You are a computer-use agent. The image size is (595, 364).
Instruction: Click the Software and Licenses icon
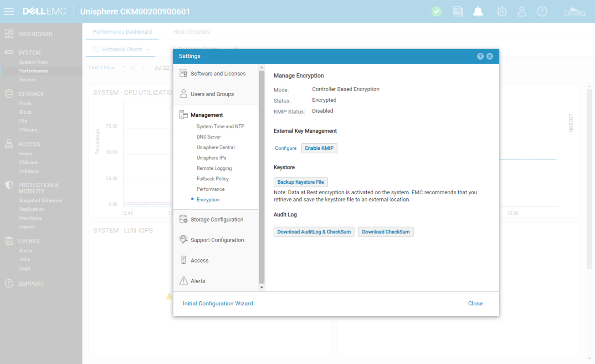[184, 73]
